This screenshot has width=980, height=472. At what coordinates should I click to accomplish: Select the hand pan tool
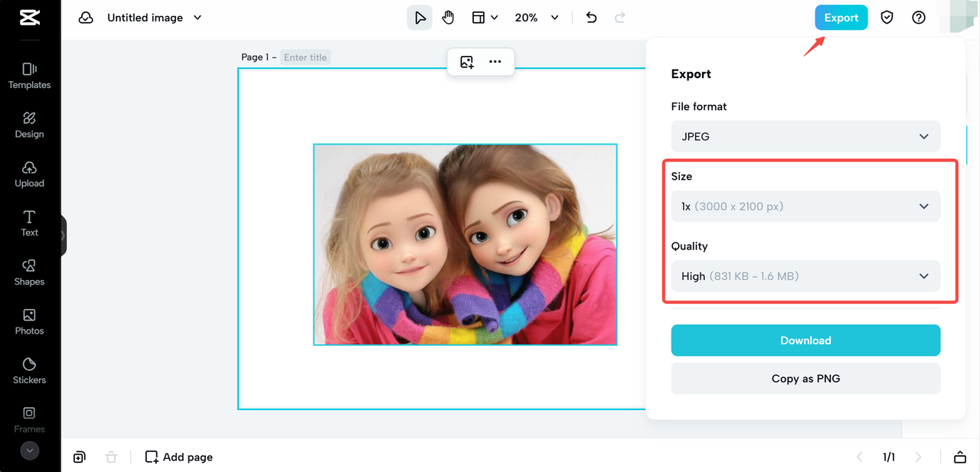point(448,18)
